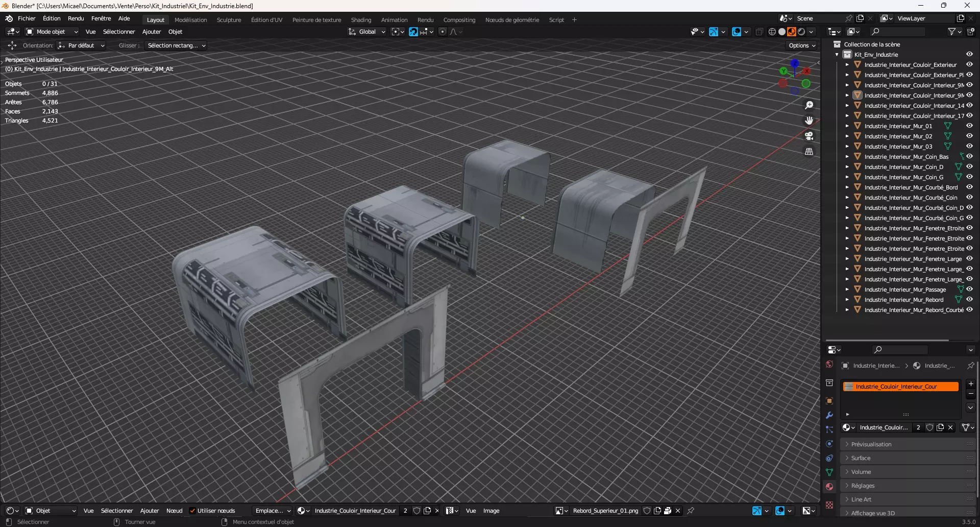The width and height of the screenshot is (980, 527).
Task: Open the Édition menu
Action: tap(52, 18)
